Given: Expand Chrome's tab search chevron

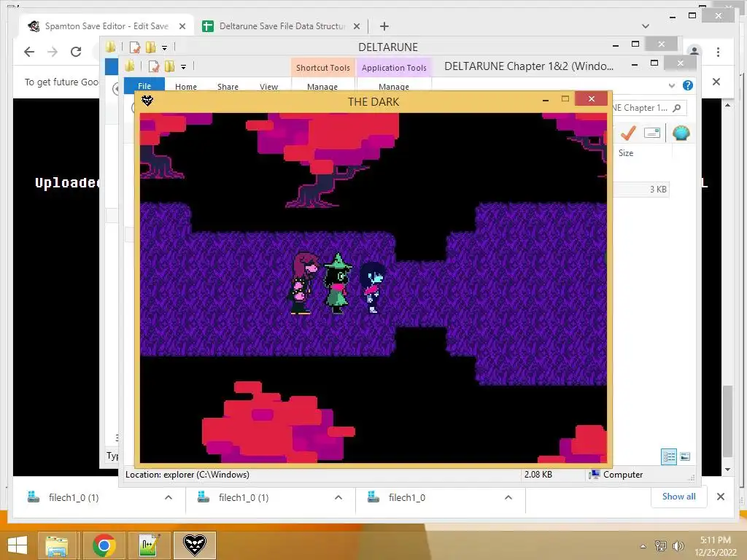Looking at the screenshot, I should click(646, 26).
